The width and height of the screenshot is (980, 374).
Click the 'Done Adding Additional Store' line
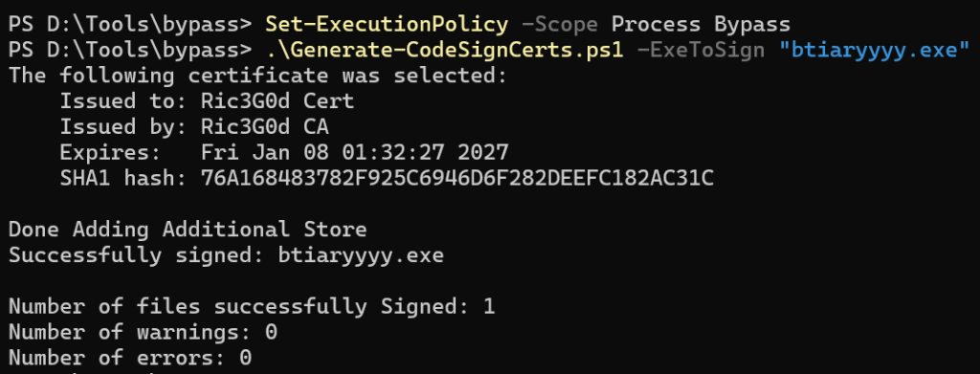click(x=188, y=230)
